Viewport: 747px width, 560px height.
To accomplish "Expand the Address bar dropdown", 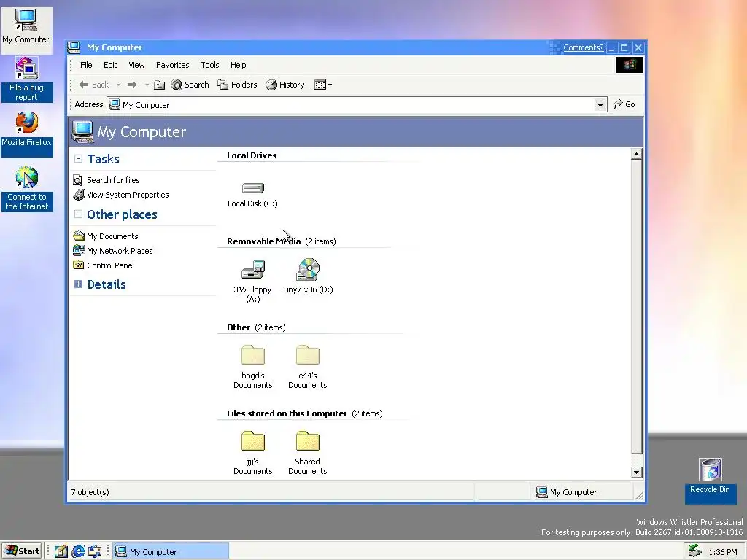I will click(600, 105).
